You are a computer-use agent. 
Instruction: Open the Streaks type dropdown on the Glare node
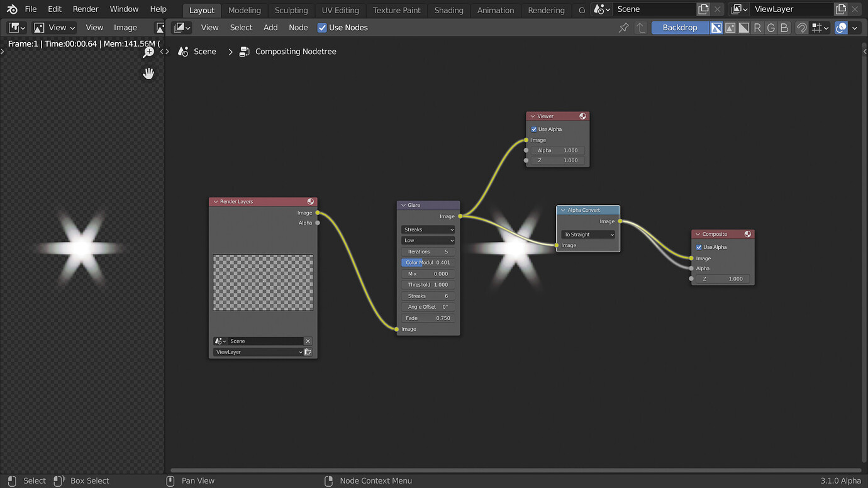coord(428,229)
